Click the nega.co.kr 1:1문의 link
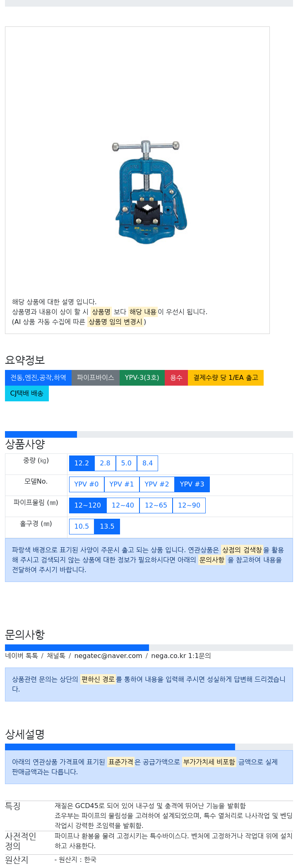Viewport: 298px width, 868px height. (x=181, y=656)
